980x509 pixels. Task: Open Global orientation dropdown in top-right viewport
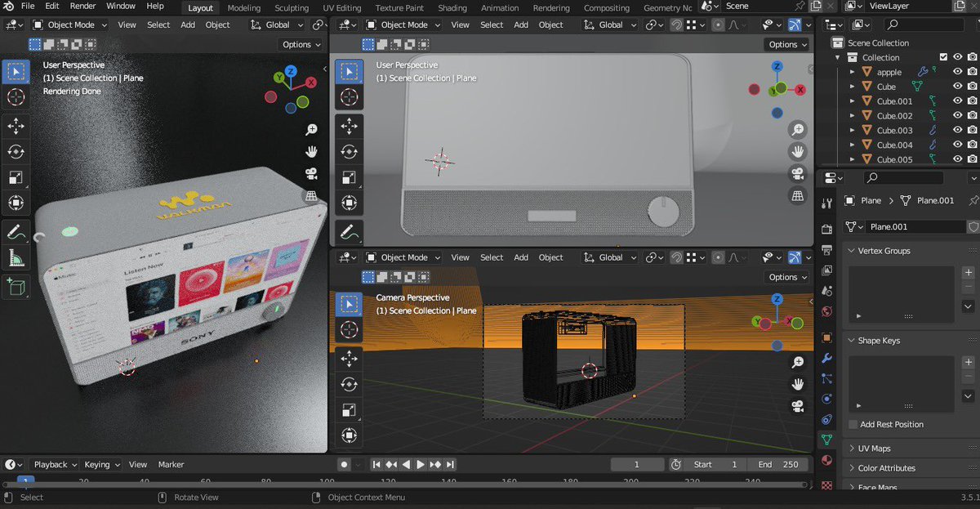[611, 25]
